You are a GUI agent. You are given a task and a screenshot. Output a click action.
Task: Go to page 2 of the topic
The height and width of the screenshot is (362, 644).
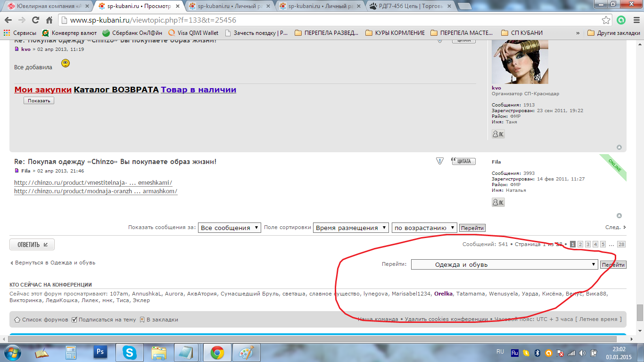click(x=580, y=244)
